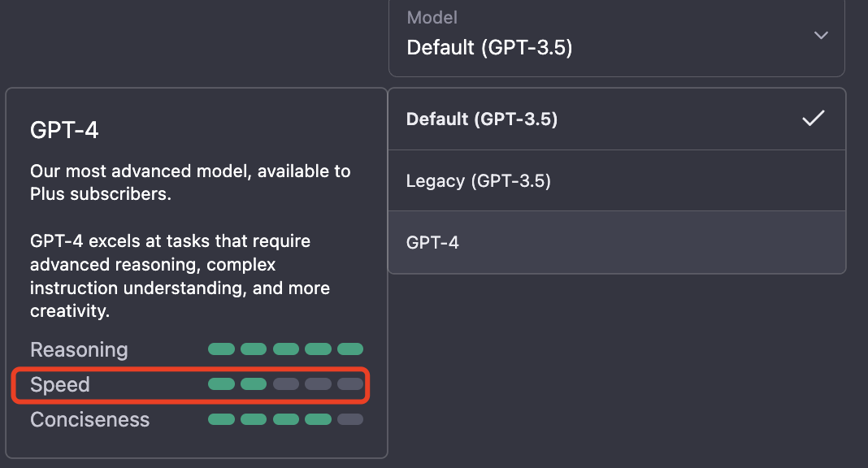This screenshot has height=468, width=868.
Task: Click the first green pill in the Reasoning rating
Action: [x=221, y=349]
